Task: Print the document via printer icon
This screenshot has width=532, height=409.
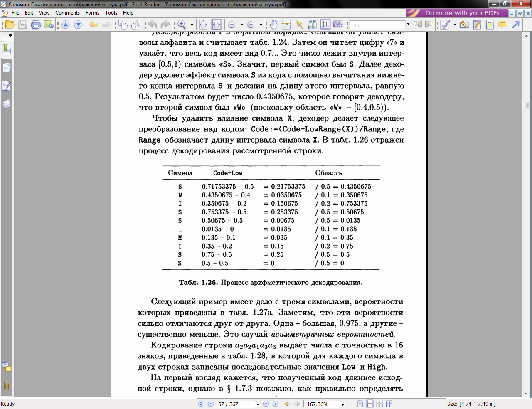Action: (36, 25)
